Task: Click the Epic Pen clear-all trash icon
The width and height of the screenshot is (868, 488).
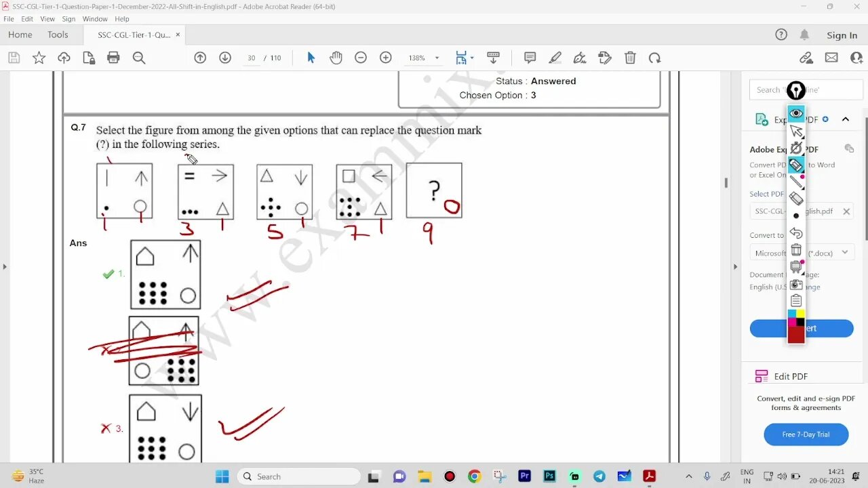Action: coord(796,250)
